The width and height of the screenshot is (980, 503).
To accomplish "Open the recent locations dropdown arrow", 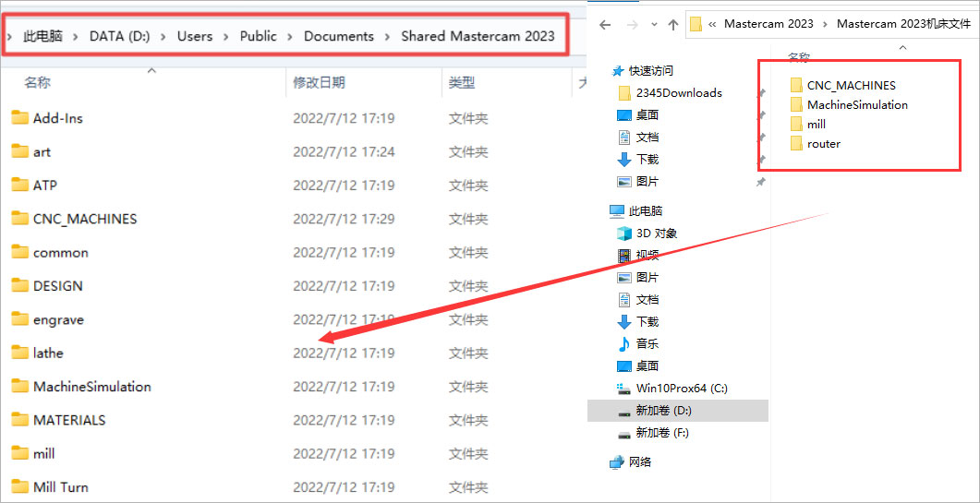I will pyautogui.click(x=654, y=24).
